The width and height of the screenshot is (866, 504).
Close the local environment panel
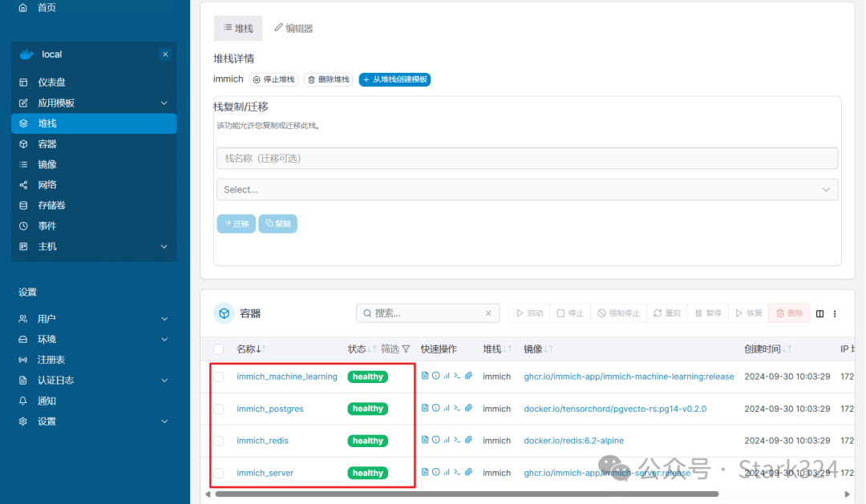164,54
